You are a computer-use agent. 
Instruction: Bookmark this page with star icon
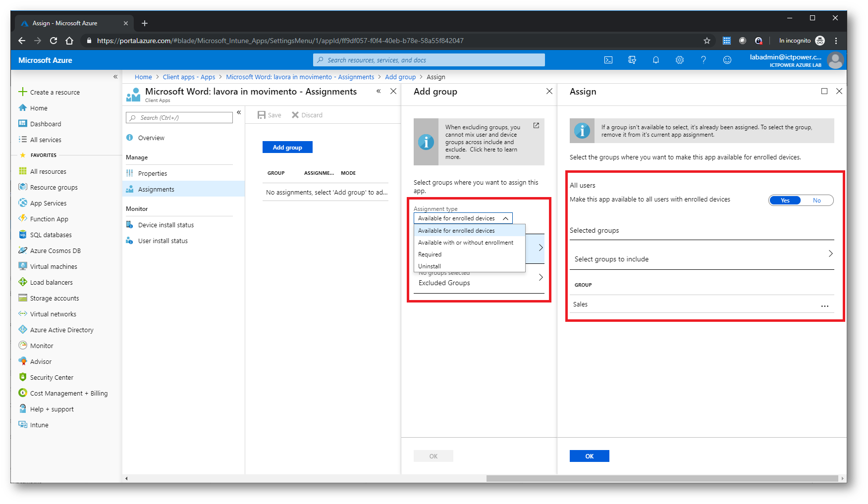[707, 41]
